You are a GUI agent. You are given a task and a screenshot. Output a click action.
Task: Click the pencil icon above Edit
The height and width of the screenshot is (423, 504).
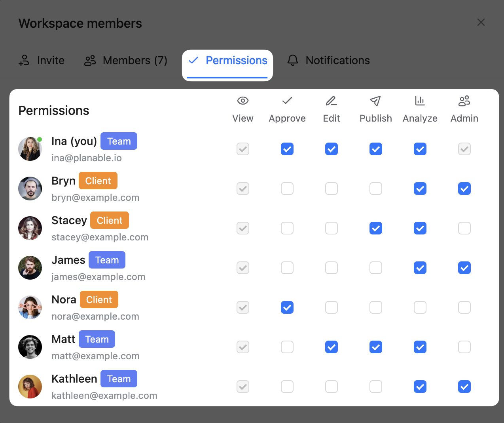(x=331, y=101)
